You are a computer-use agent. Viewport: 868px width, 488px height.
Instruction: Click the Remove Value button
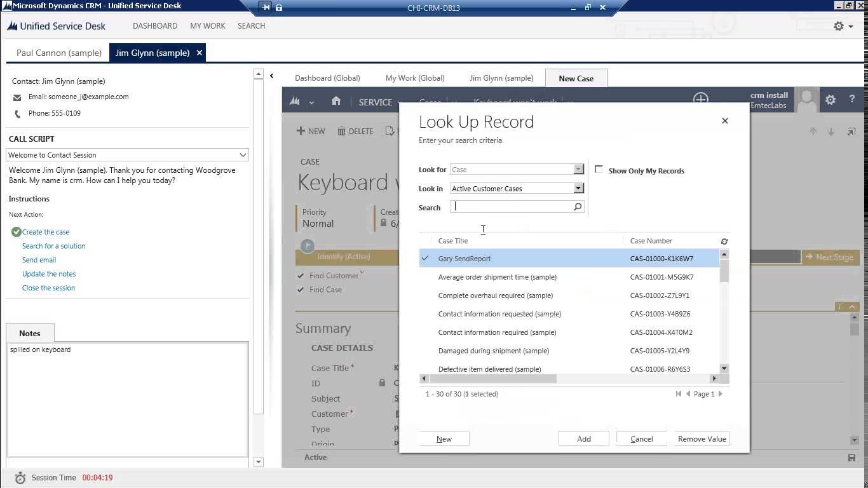[702, 439]
